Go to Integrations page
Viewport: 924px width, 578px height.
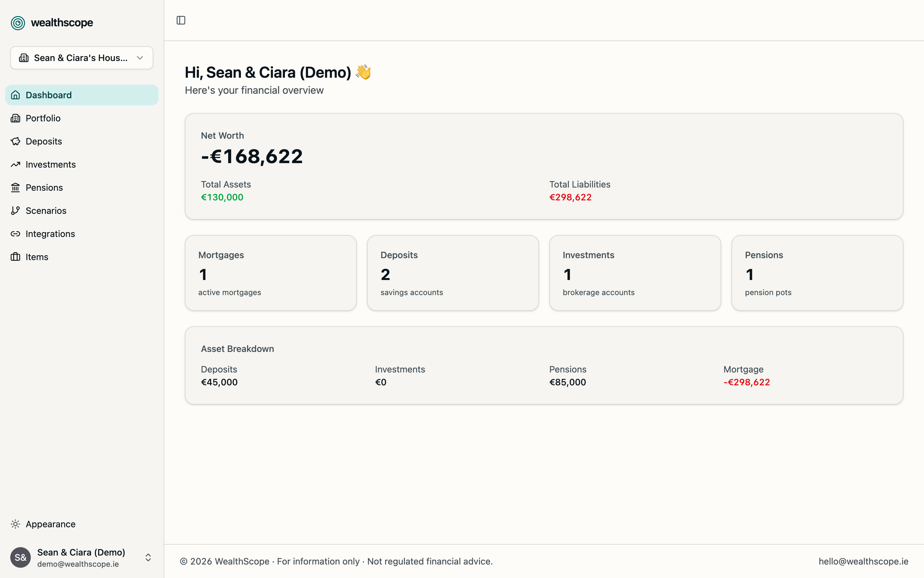82,234
